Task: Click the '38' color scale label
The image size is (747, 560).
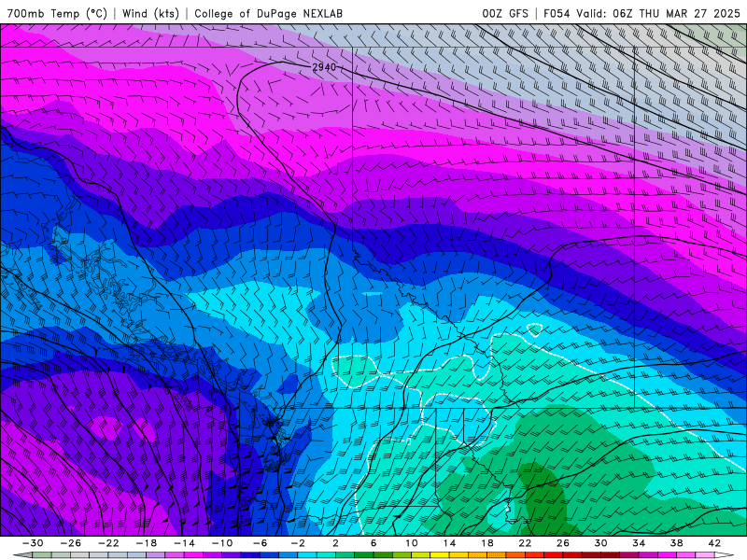Action: (676, 543)
